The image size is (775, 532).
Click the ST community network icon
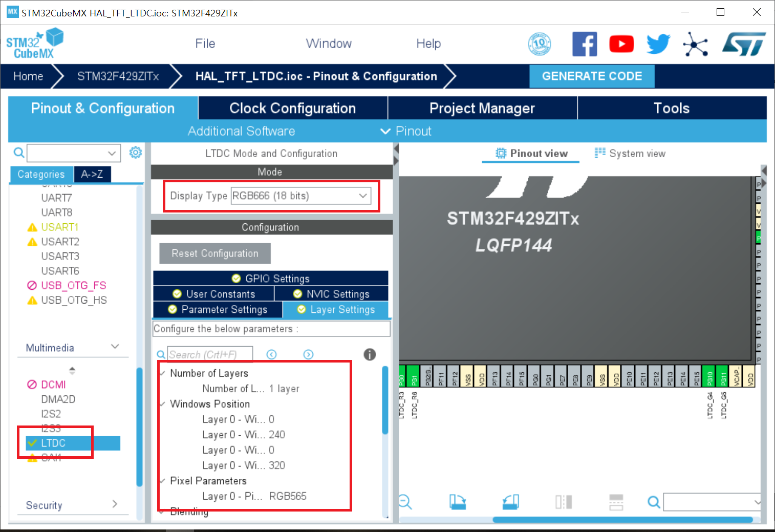click(x=695, y=44)
